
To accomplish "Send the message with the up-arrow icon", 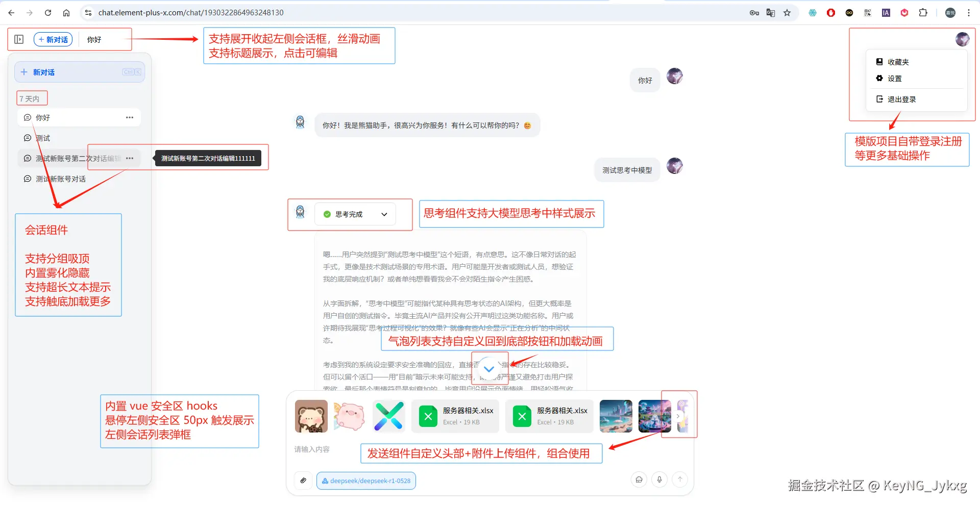I will 680,479.
